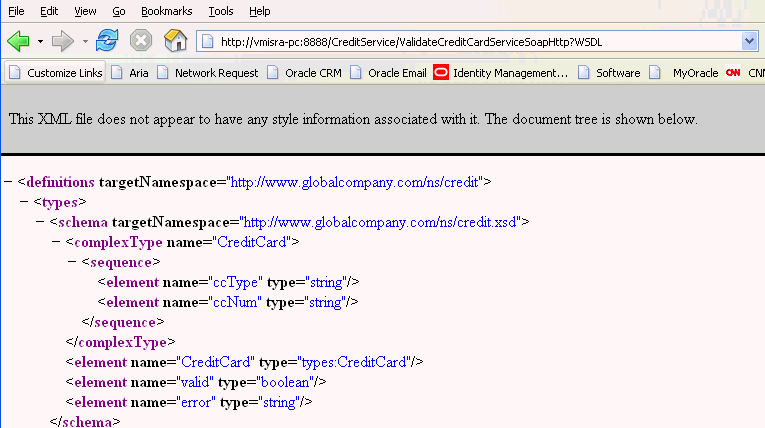Click the element named error line
The width and height of the screenshot is (765, 428).
(189, 402)
